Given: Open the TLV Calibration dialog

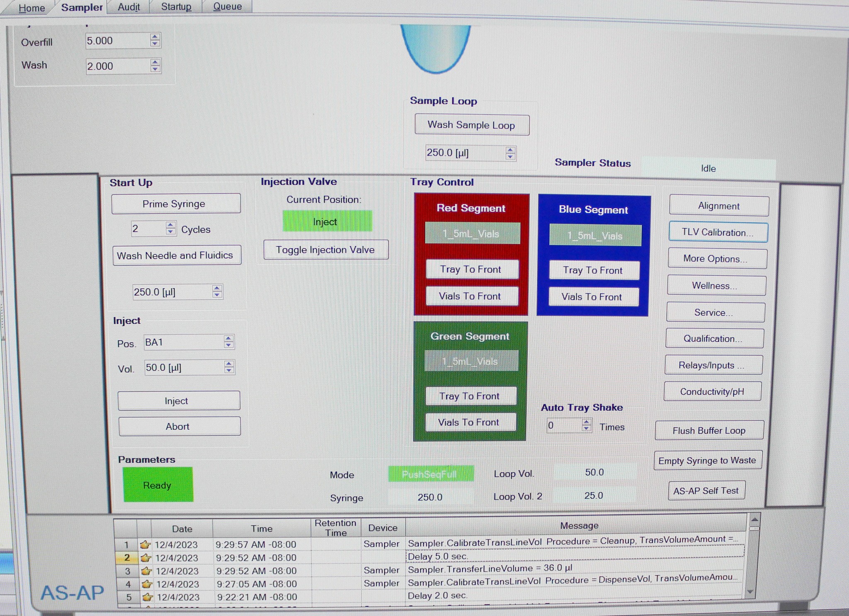Looking at the screenshot, I should coord(718,232).
